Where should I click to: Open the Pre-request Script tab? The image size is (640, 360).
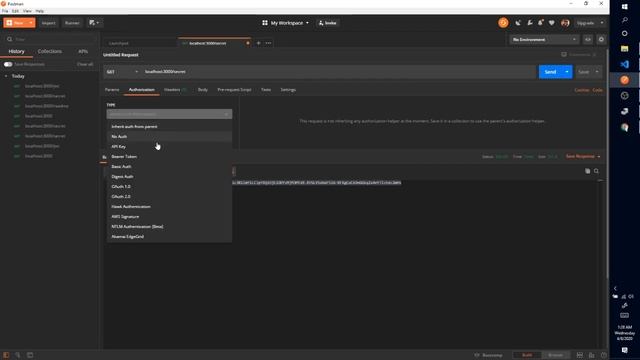point(234,90)
